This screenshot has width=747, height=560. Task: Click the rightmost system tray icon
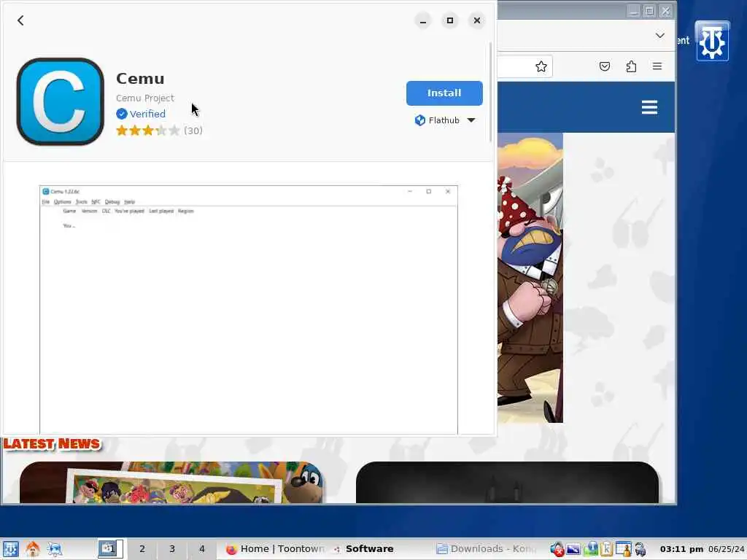coord(640,549)
